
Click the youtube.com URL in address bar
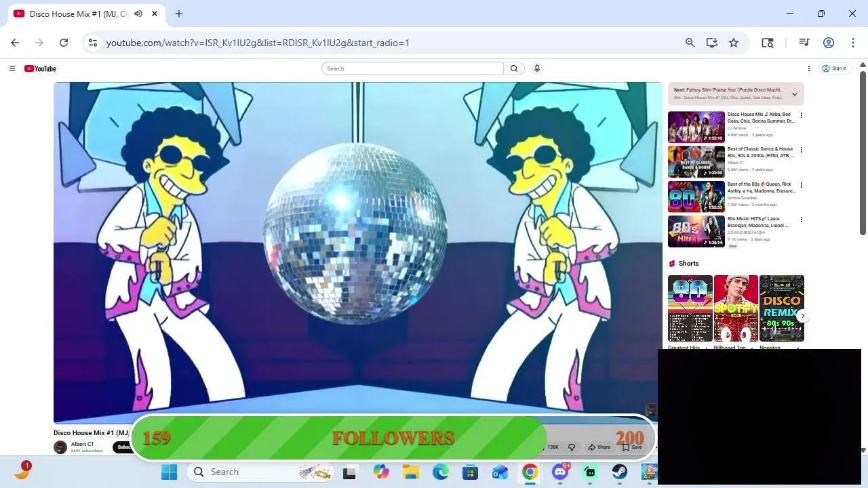[258, 43]
